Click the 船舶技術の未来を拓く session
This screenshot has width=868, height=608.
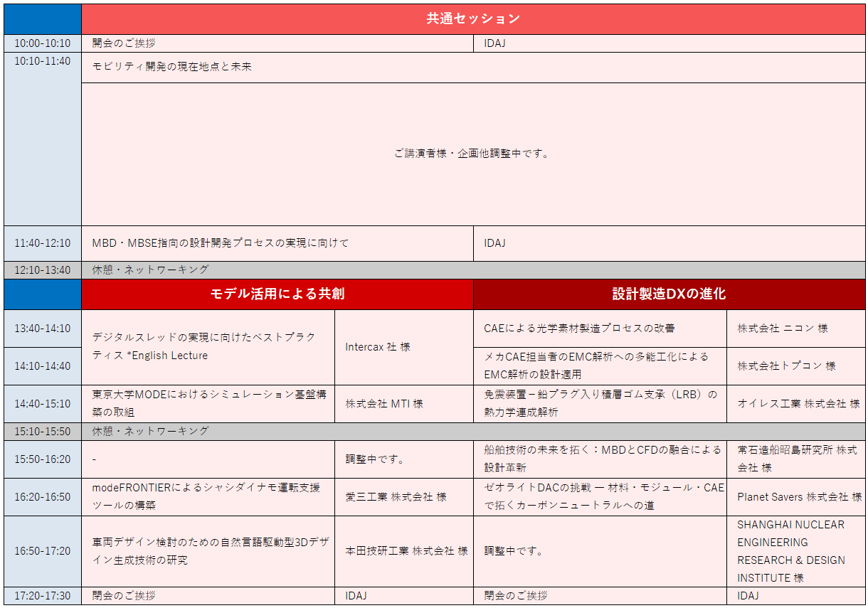click(600, 459)
